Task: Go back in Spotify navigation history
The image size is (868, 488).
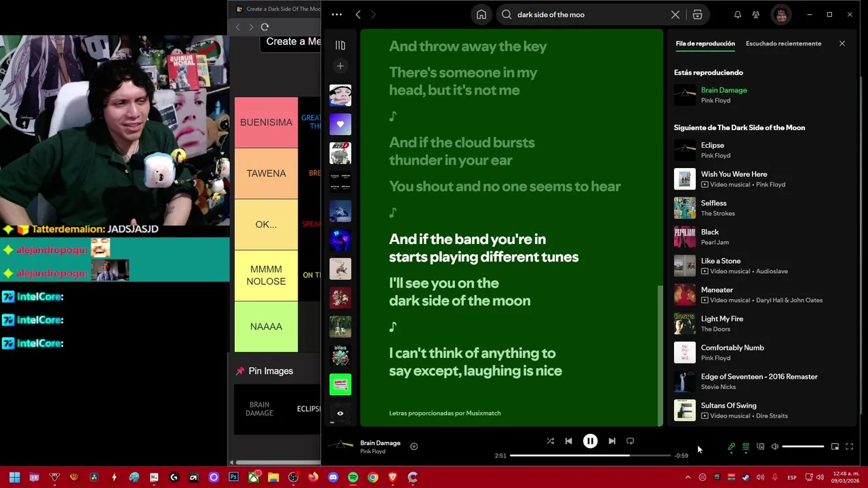Action: [358, 14]
